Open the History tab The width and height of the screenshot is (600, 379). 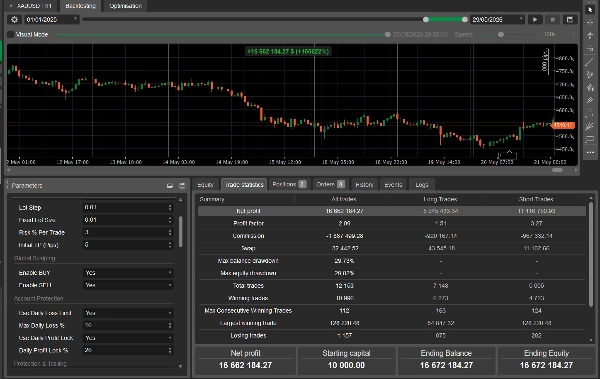click(364, 185)
